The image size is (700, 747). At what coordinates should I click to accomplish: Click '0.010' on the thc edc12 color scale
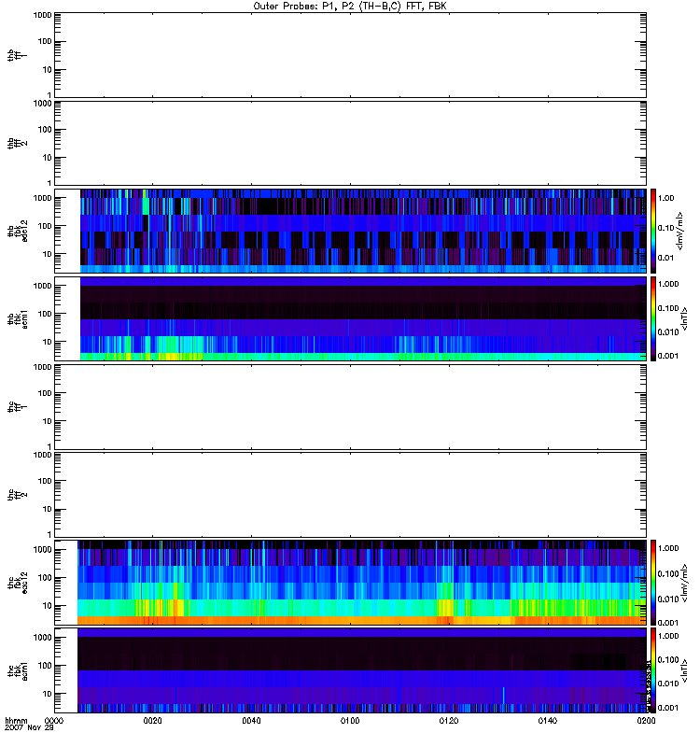(x=668, y=599)
